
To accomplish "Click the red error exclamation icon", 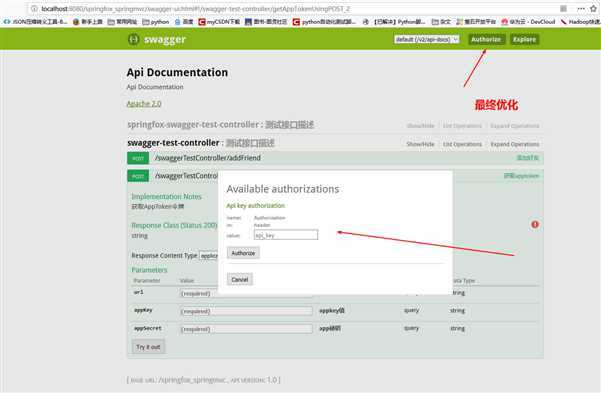I will (x=535, y=224).
